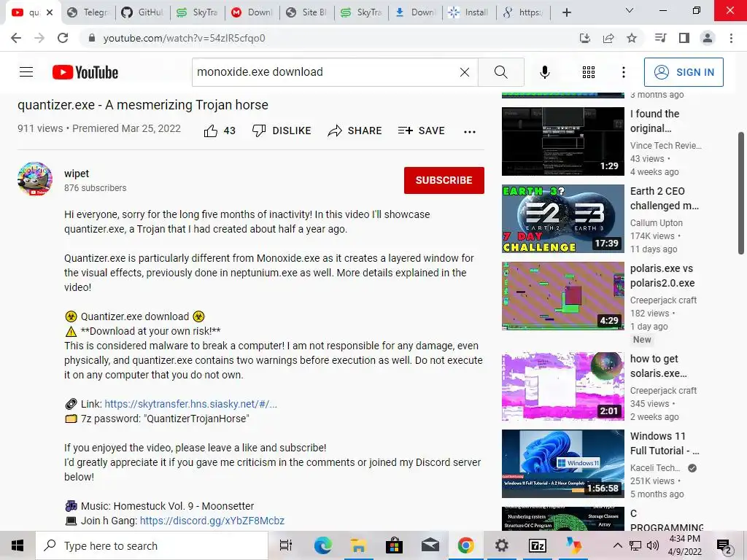Image resolution: width=747 pixels, height=560 pixels.
Task: Open Chrome three-dot menu
Action: [x=731, y=38]
